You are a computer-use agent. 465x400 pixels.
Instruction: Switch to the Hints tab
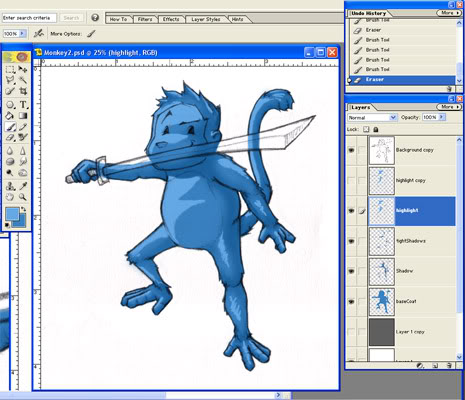tap(237, 19)
